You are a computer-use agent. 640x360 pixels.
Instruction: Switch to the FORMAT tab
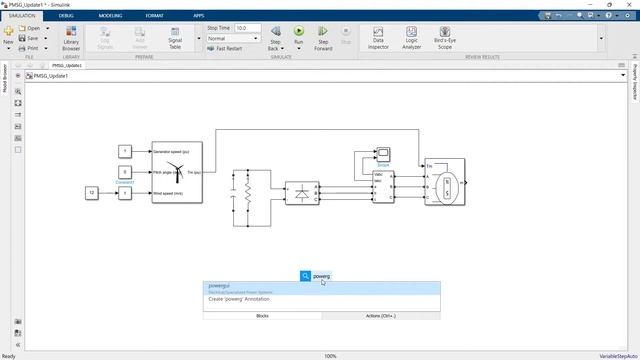[x=154, y=16]
